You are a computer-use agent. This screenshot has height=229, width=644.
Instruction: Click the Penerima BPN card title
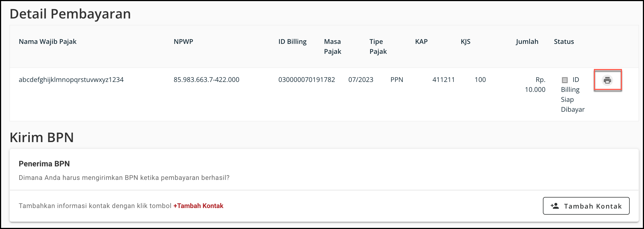click(x=44, y=164)
